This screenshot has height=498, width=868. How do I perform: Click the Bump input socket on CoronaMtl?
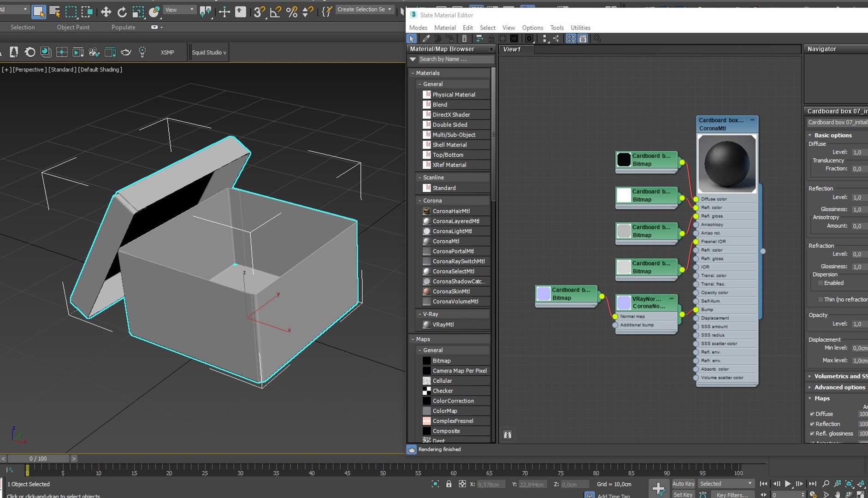[x=696, y=310]
